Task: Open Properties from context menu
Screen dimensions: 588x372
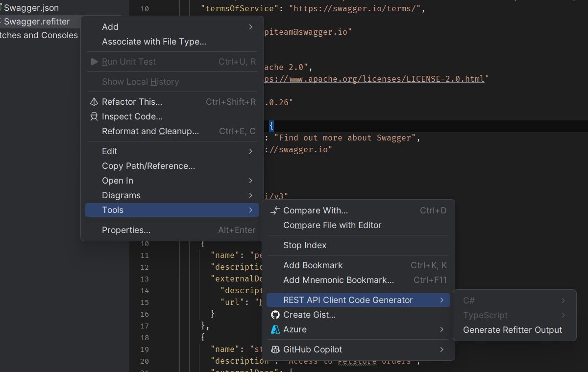Action: tap(172, 230)
